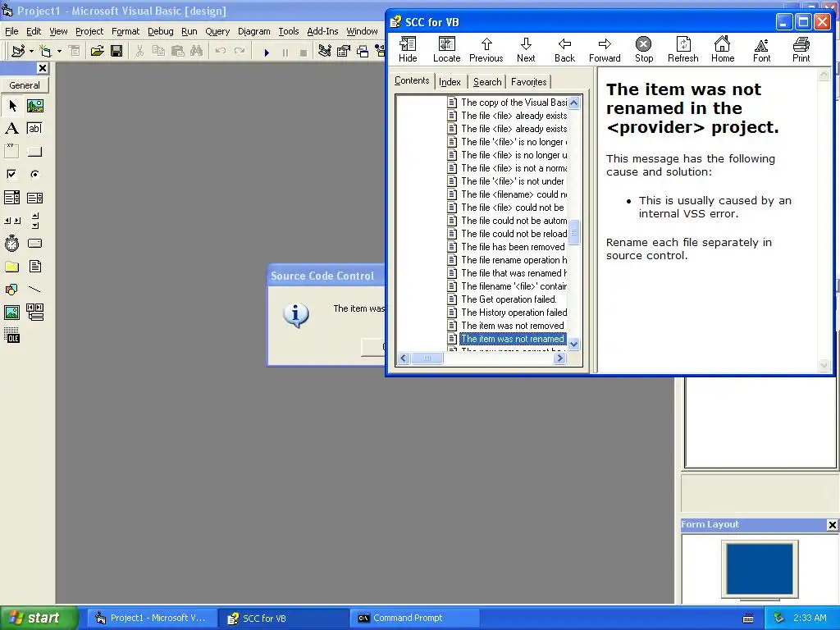Switch to the Contents tab
The width and height of the screenshot is (840, 630).
(x=412, y=80)
